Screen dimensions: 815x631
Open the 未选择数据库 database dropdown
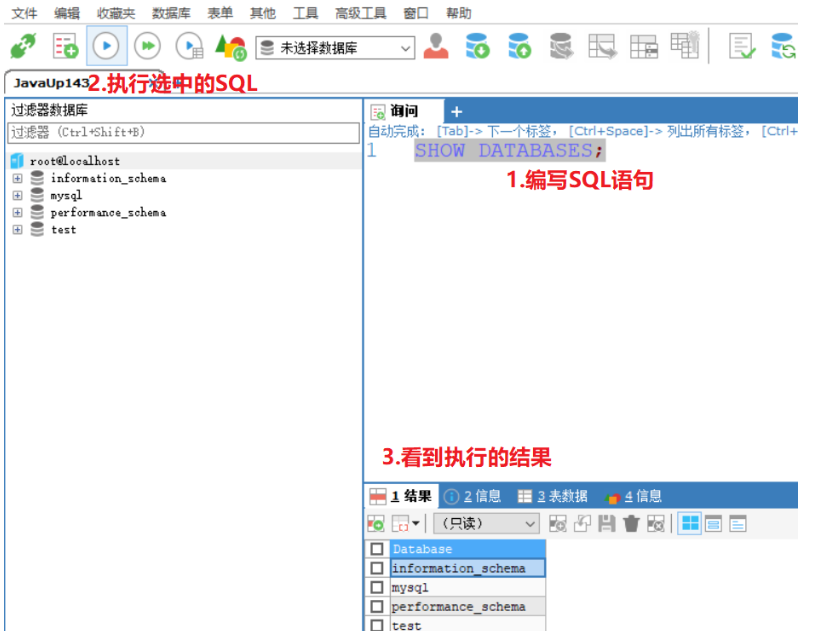coord(335,48)
